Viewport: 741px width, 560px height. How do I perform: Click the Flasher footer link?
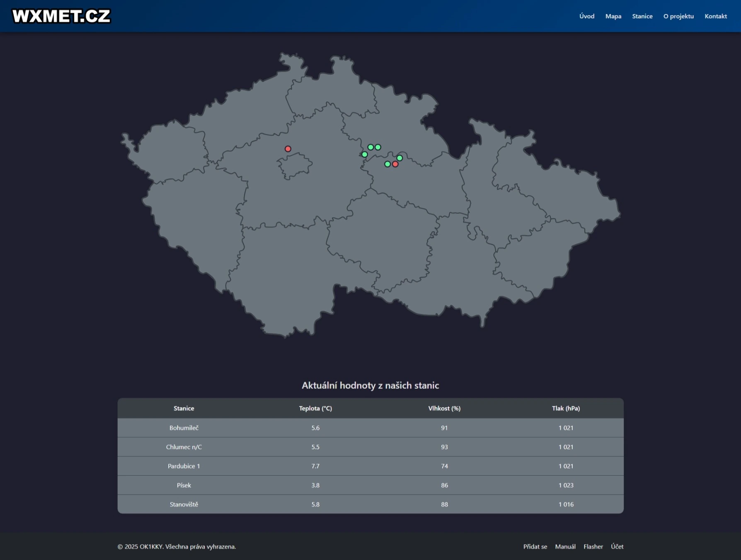(593, 546)
